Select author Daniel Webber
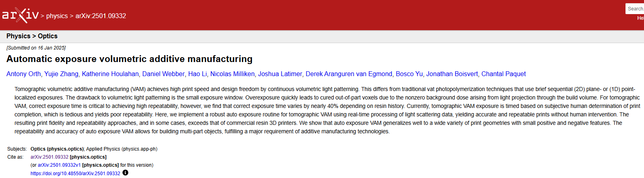The width and height of the screenshot is (644, 178). click(x=163, y=74)
